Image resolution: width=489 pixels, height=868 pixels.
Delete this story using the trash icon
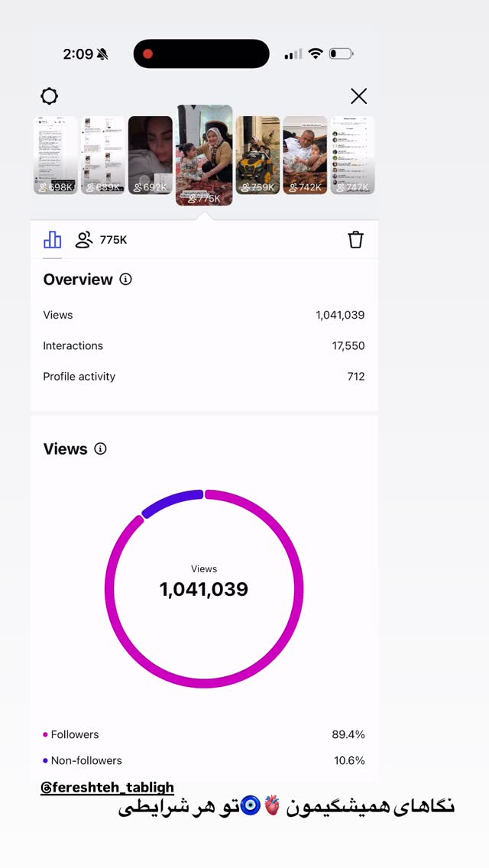pos(355,240)
